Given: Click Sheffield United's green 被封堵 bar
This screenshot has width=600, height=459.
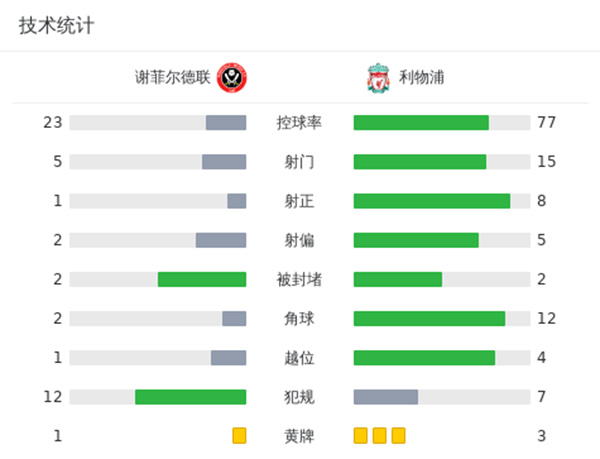Looking at the screenshot, I should coord(202,279).
